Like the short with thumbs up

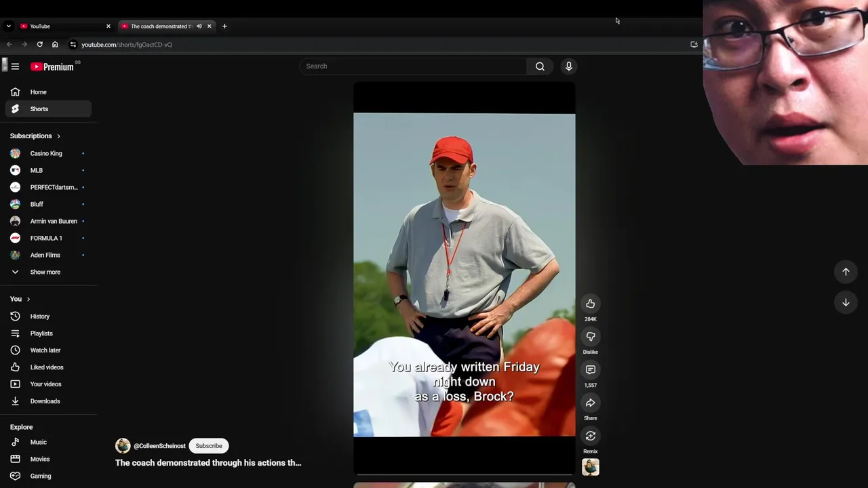pyautogui.click(x=591, y=304)
